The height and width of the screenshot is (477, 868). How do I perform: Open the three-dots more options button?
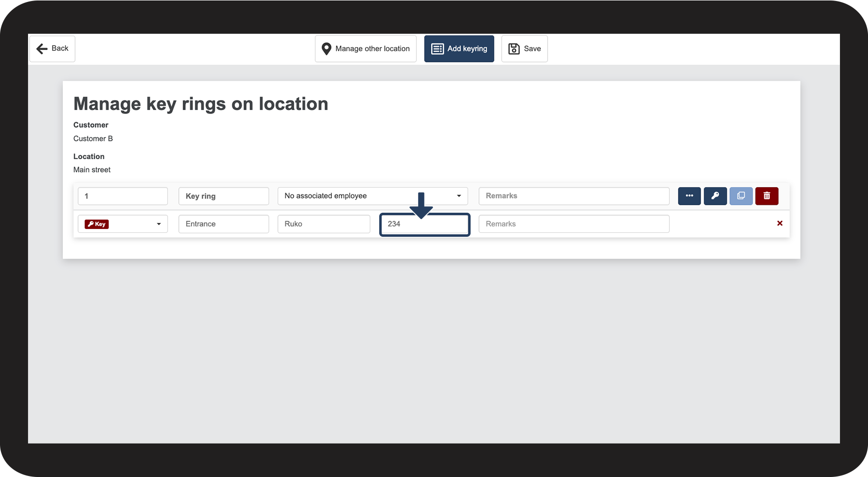[x=689, y=196]
